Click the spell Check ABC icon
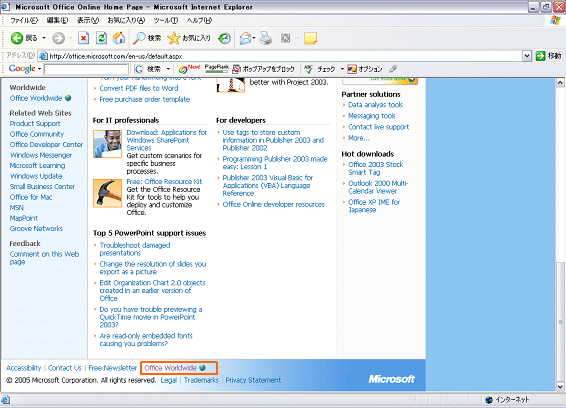The height and width of the screenshot is (408, 566). coord(308,69)
